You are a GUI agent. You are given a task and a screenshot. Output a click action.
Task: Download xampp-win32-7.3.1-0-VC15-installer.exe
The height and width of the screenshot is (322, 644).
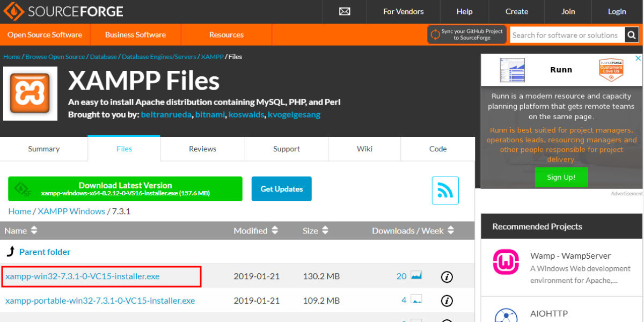coord(83,276)
